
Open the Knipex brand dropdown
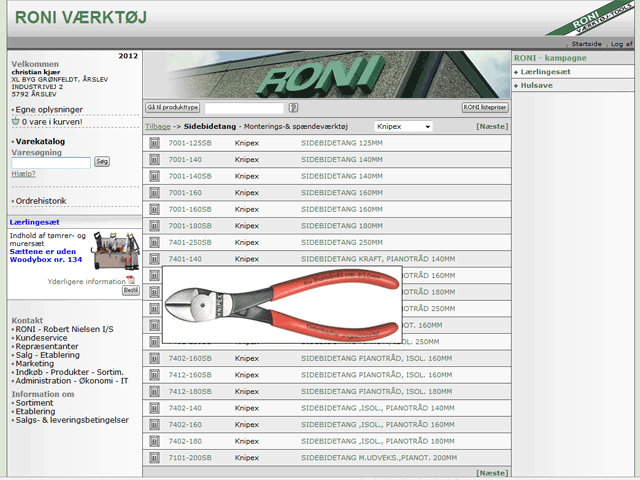pyautogui.click(x=403, y=127)
